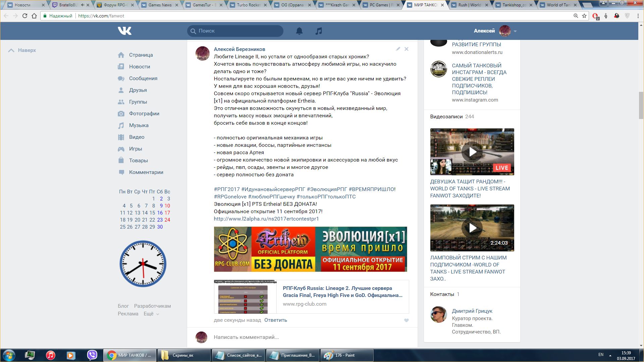Switch to the BratelloBL browser tab
The width and height of the screenshot is (644, 362).
(x=71, y=5)
